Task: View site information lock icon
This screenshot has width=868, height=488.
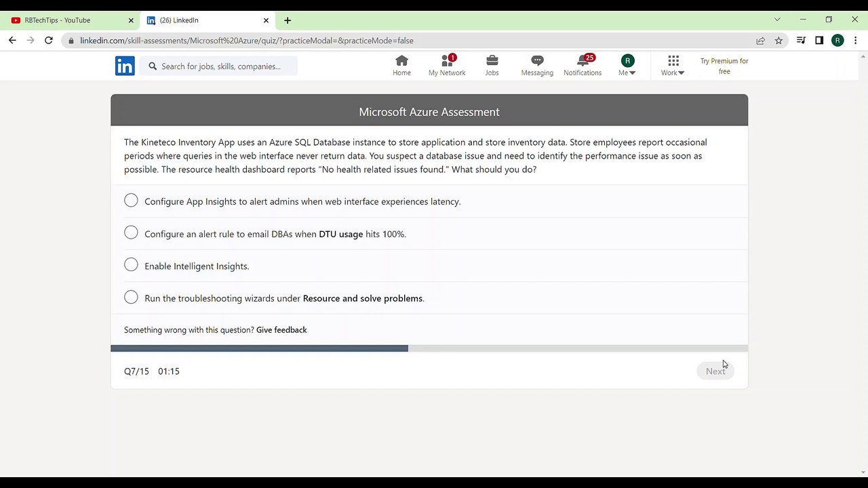Action: tap(71, 41)
